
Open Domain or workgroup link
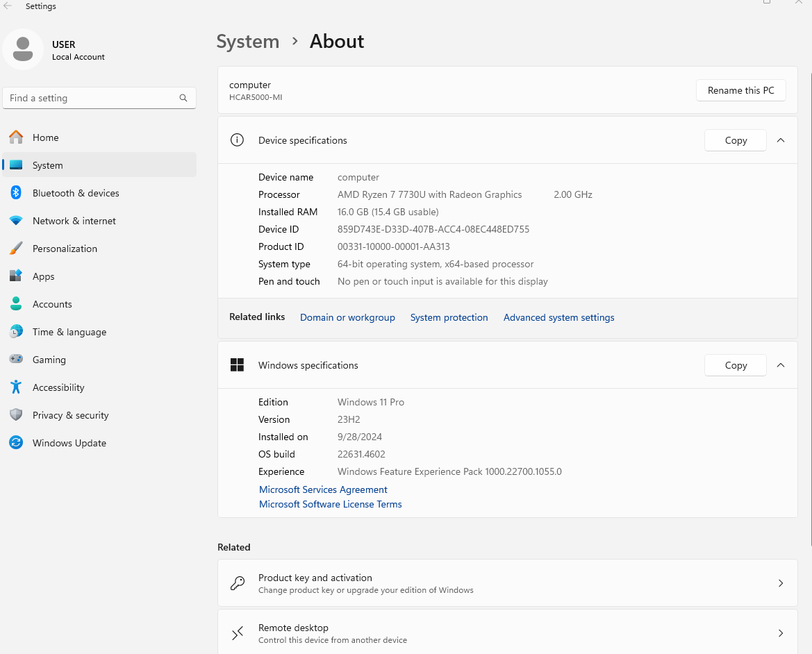tap(347, 317)
